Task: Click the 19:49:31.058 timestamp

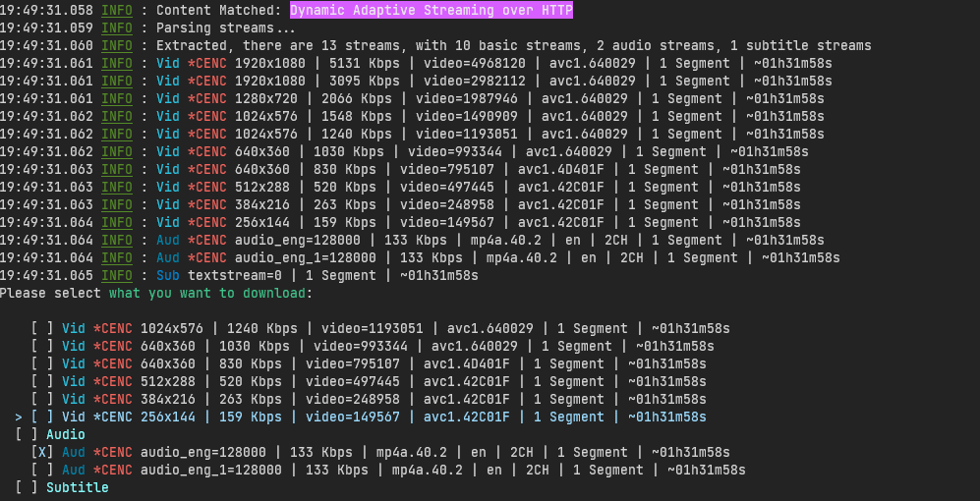Action: tap(46, 11)
